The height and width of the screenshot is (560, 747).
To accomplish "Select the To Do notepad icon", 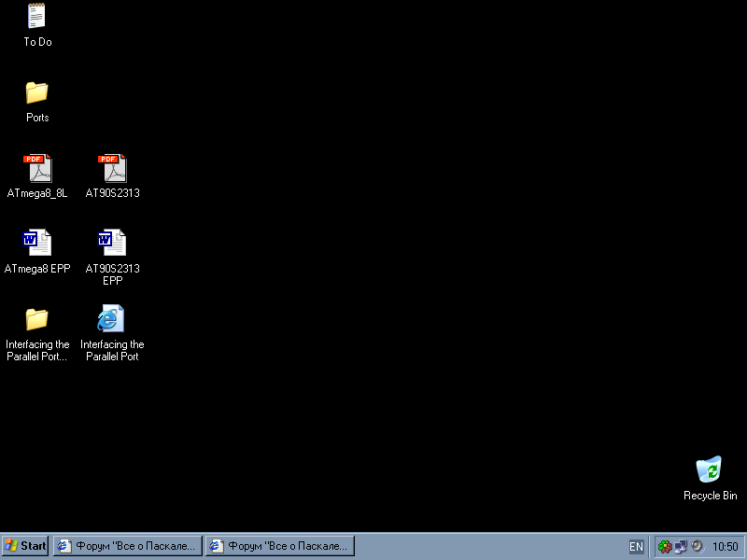I will [37, 16].
